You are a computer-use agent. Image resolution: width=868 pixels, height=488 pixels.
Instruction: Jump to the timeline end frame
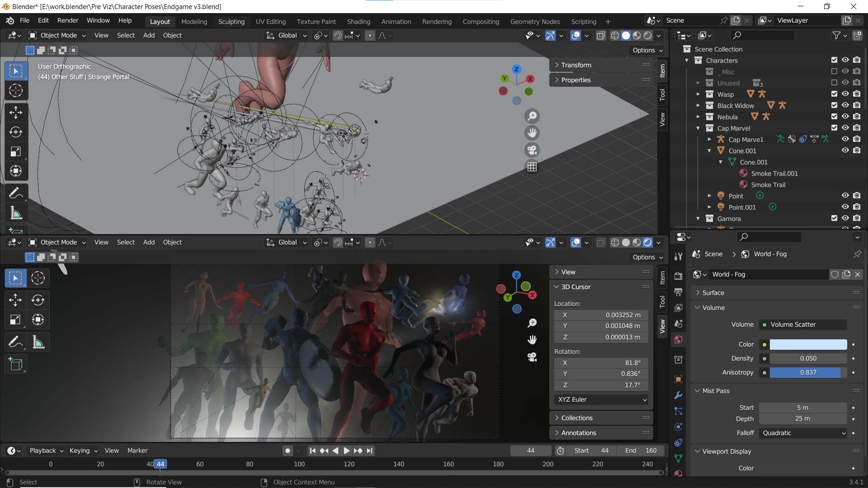pos(370,450)
